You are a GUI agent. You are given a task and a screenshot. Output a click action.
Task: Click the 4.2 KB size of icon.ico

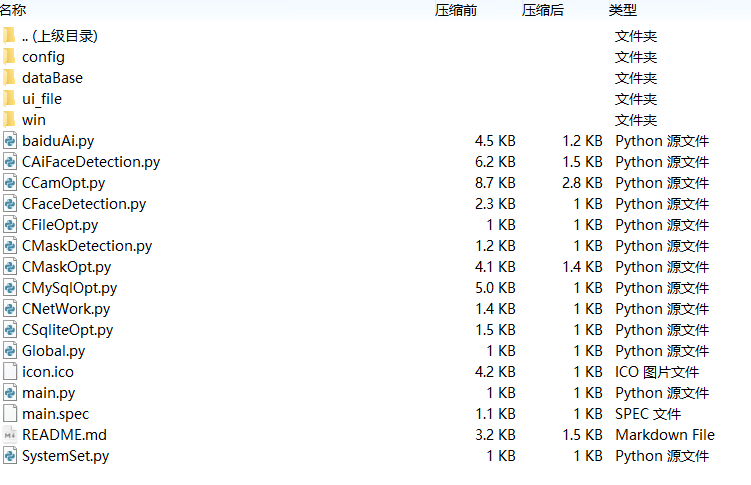coord(495,372)
